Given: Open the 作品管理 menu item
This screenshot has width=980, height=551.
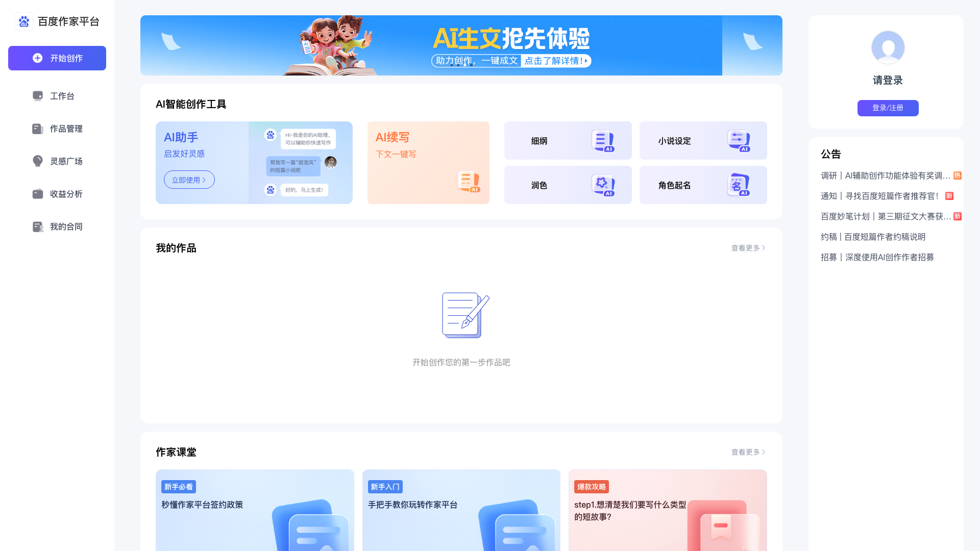Looking at the screenshot, I should 57,129.
